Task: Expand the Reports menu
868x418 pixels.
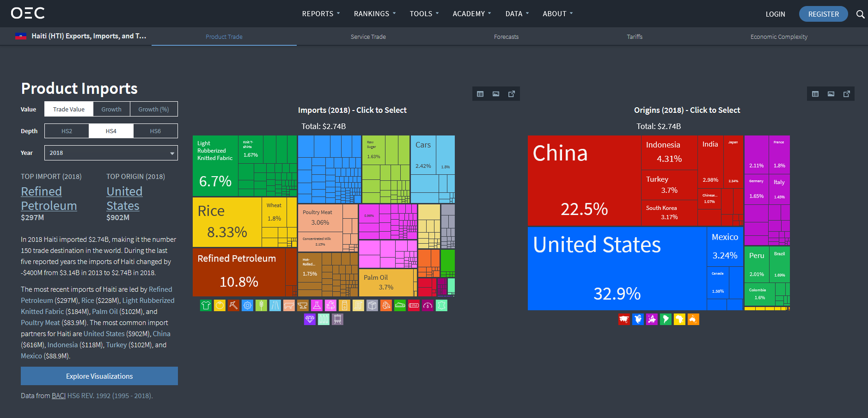Action: point(321,14)
